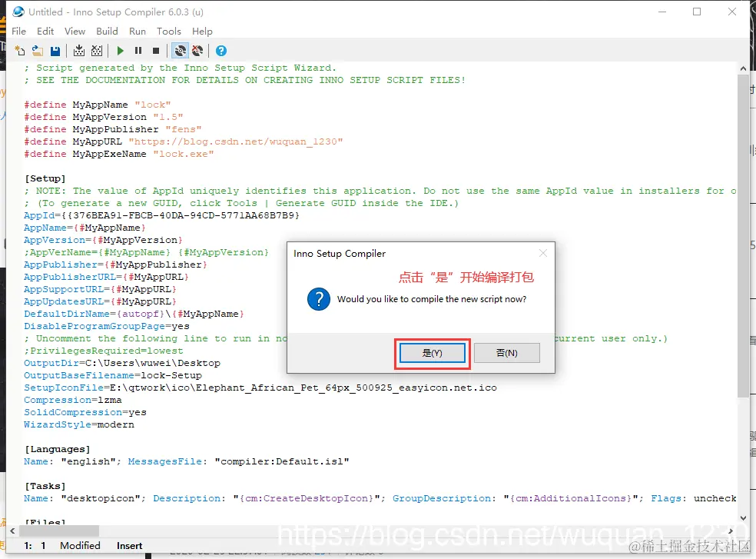Click the MyAppPublisher "fens" define line
756x559 pixels.
click(x=113, y=129)
